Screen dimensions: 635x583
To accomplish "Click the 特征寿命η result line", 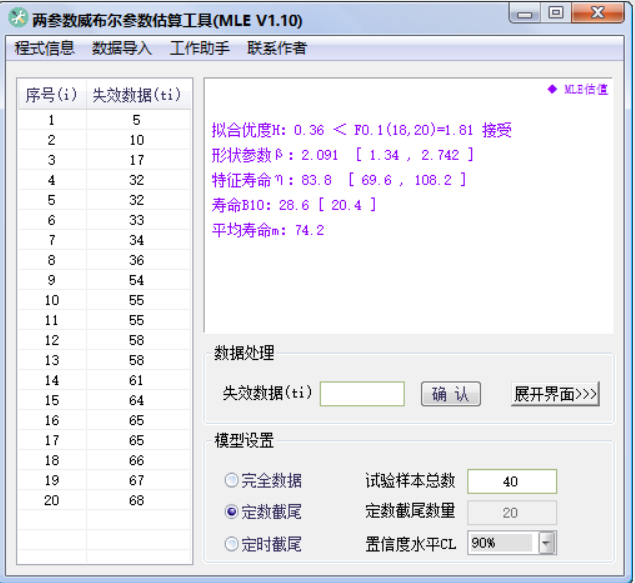I will point(339,180).
